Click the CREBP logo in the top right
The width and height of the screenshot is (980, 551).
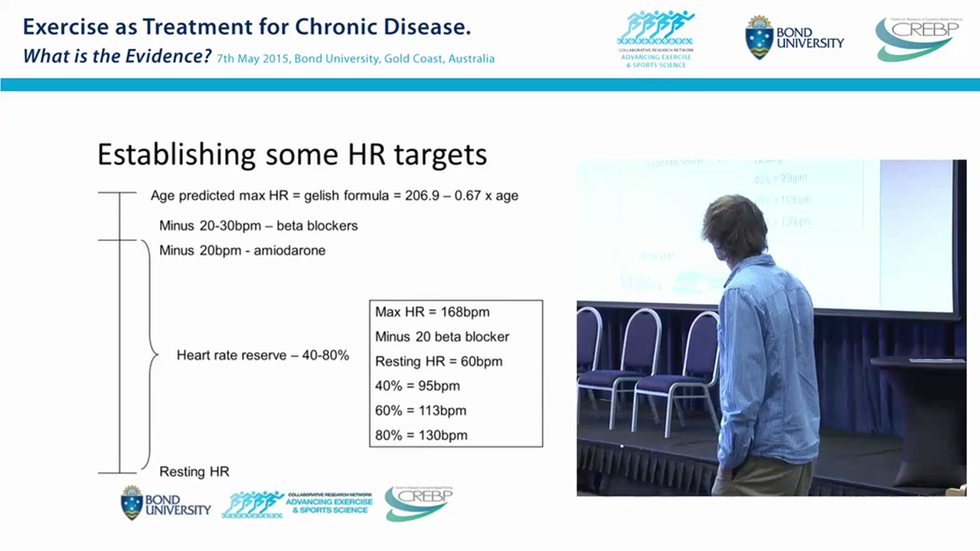pyautogui.click(x=915, y=38)
